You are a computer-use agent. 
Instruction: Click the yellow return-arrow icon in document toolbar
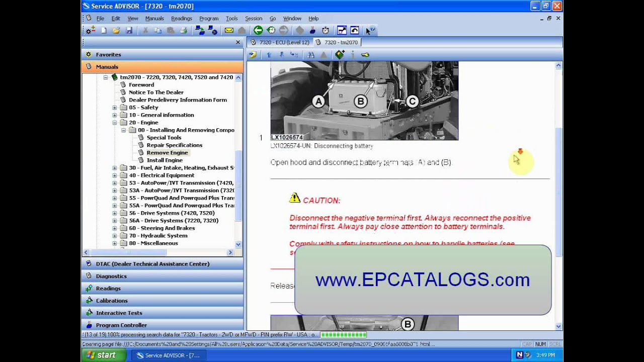pyautogui.click(x=253, y=55)
